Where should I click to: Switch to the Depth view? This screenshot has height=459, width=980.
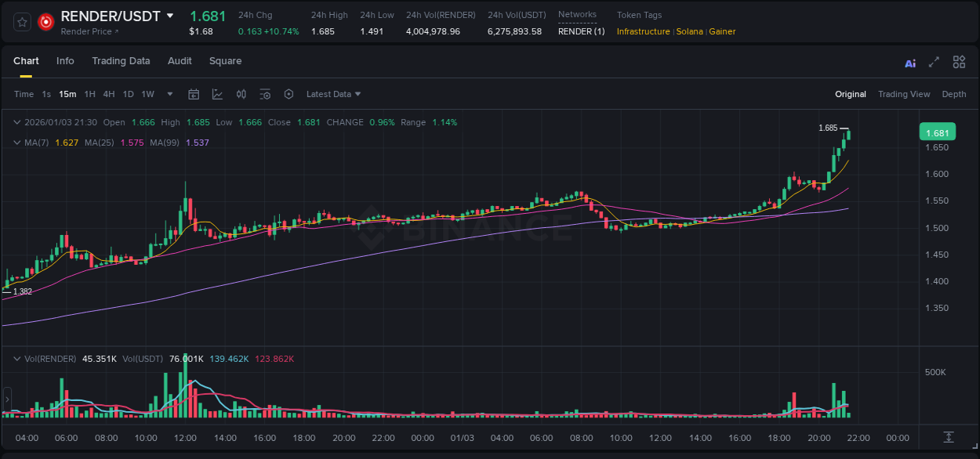click(954, 94)
